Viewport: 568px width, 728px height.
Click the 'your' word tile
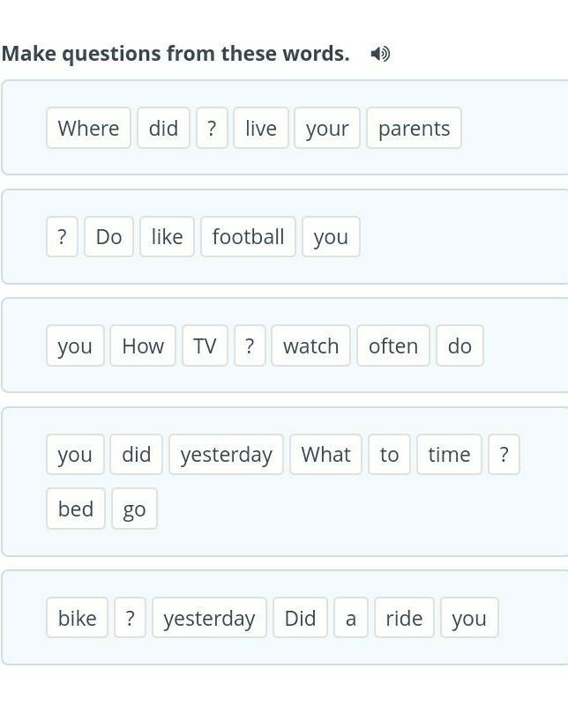[x=327, y=129]
